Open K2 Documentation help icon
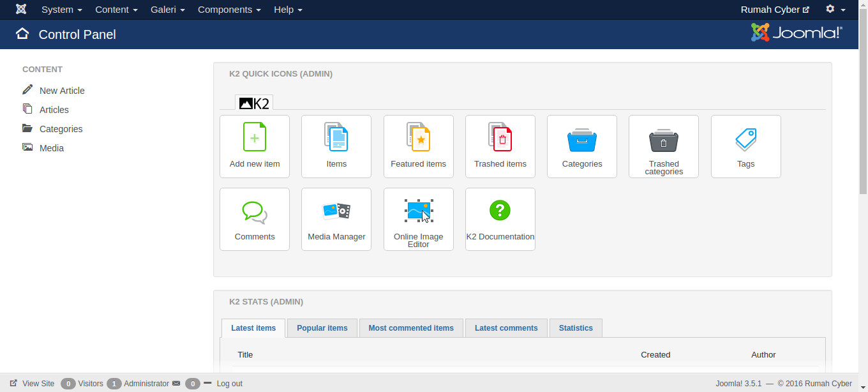The image size is (868, 392). pos(500,210)
